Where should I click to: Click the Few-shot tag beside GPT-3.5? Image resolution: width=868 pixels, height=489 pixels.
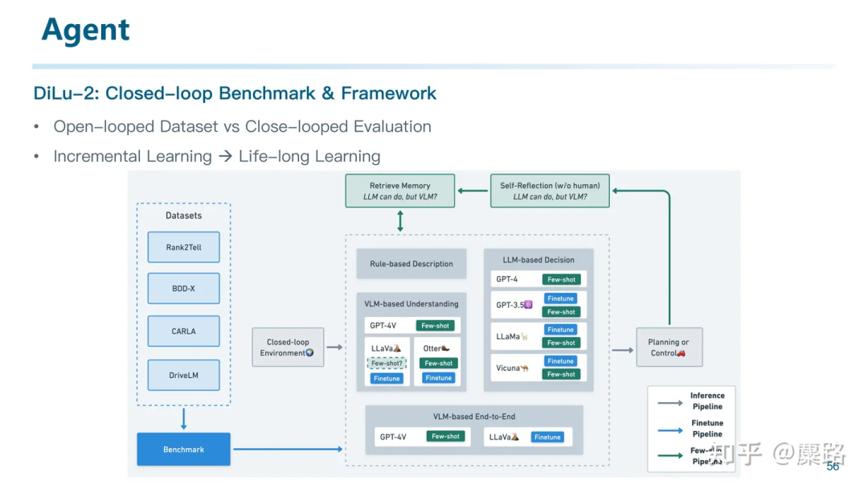(561, 312)
